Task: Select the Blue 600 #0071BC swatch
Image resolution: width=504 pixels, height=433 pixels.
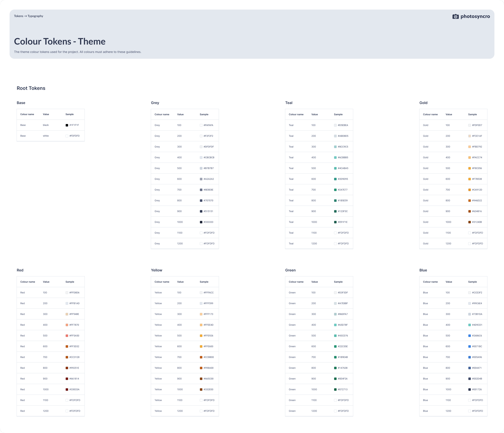Action: tap(469, 346)
